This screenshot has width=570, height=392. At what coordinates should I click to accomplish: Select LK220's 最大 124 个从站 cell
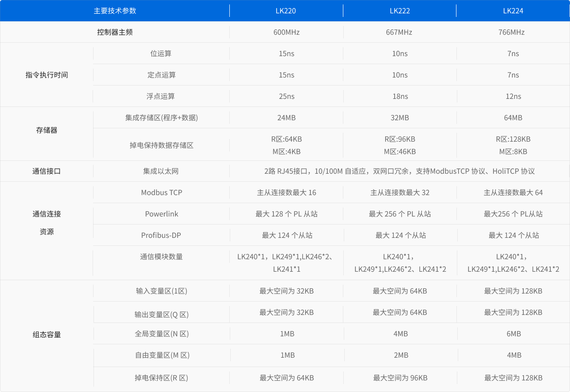[x=286, y=235]
